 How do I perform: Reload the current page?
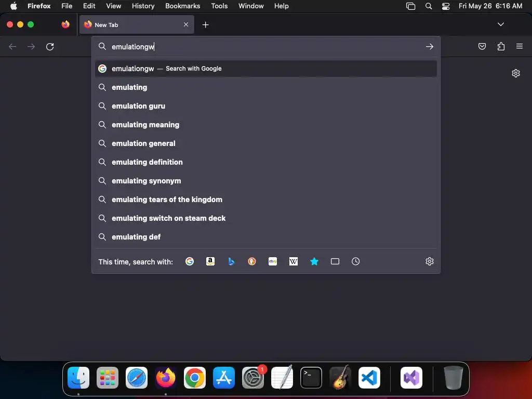(x=50, y=46)
